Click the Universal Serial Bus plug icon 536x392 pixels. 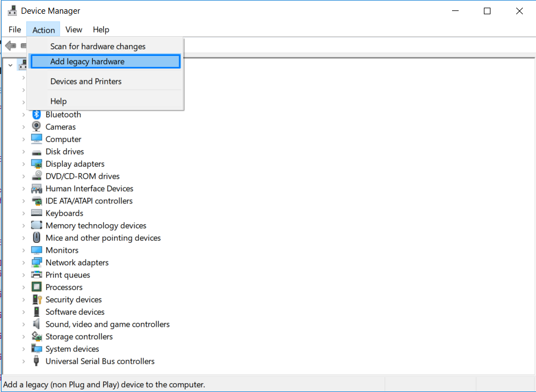pos(36,361)
